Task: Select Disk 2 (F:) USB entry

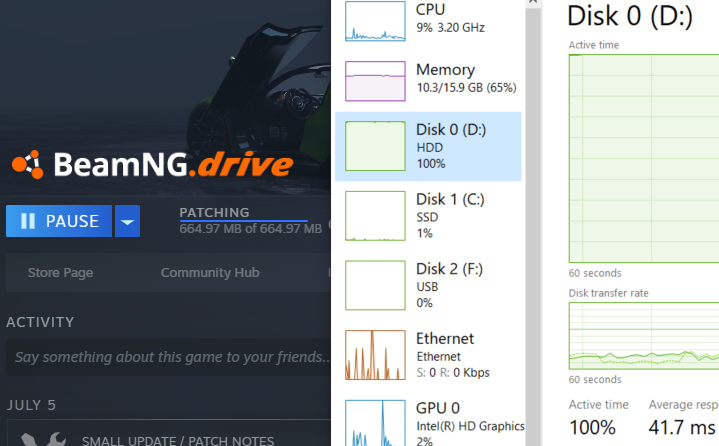Action: pos(428,286)
